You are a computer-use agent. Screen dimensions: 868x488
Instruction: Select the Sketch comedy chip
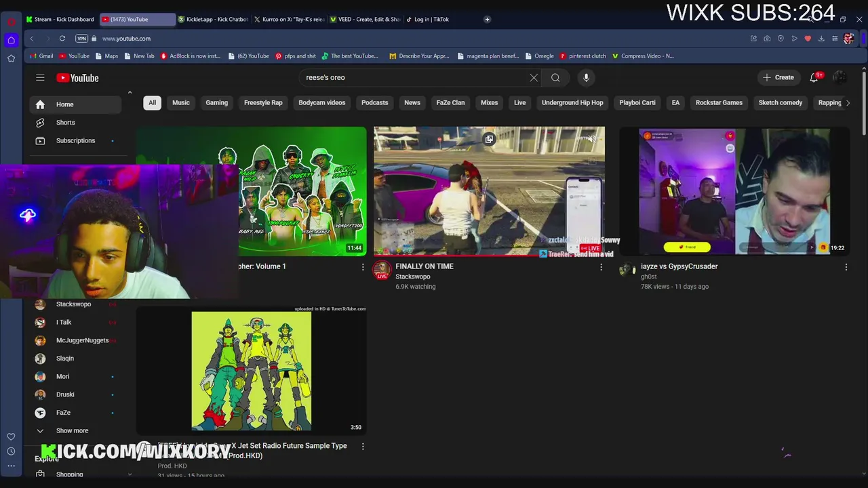[x=781, y=103]
